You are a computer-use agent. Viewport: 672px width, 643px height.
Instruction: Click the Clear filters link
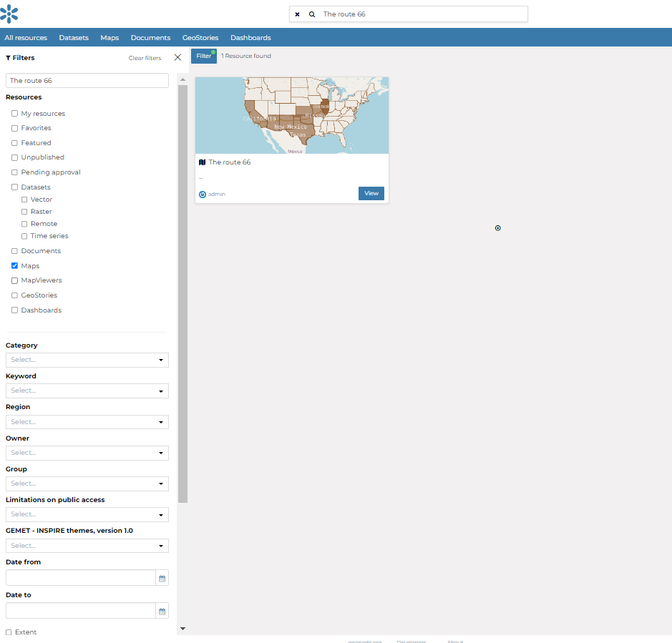click(x=145, y=57)
